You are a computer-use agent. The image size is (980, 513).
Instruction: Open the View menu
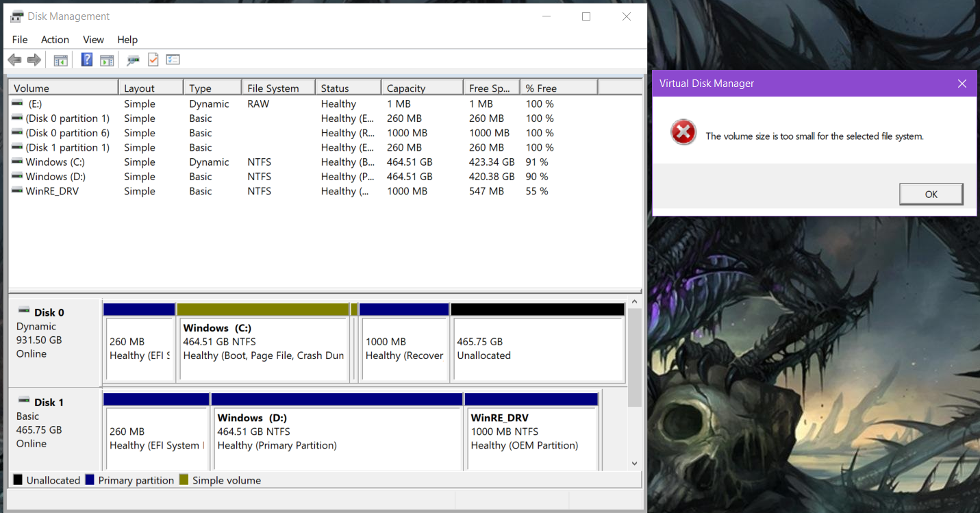(93, 40)
